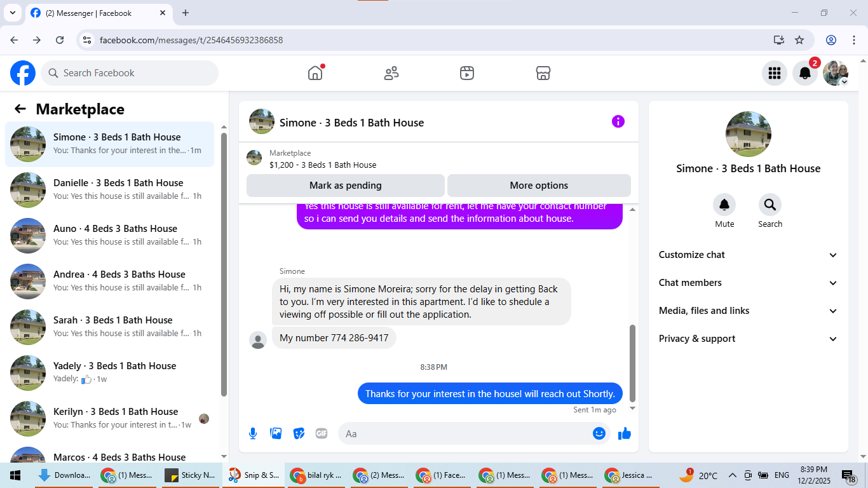The height and width of the screenshot is (488, 868).
Task: Expand Media, files and links section
Action: click(x=749, y=311)
